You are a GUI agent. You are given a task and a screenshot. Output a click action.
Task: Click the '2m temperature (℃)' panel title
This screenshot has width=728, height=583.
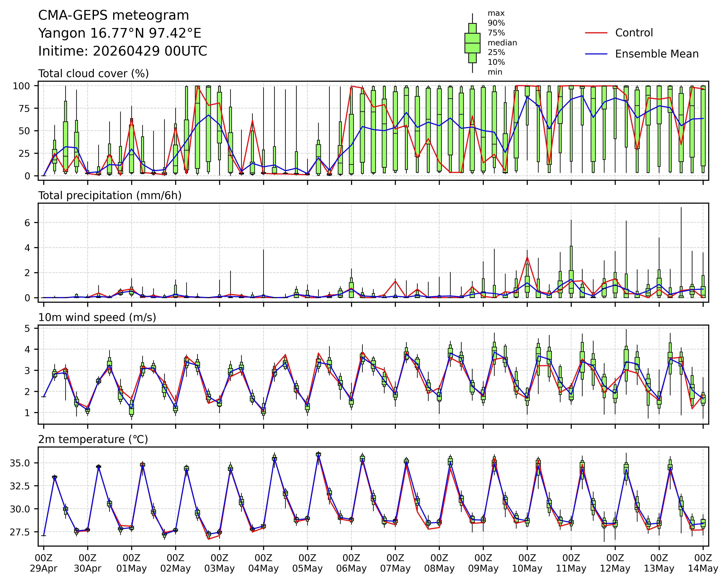93,439
